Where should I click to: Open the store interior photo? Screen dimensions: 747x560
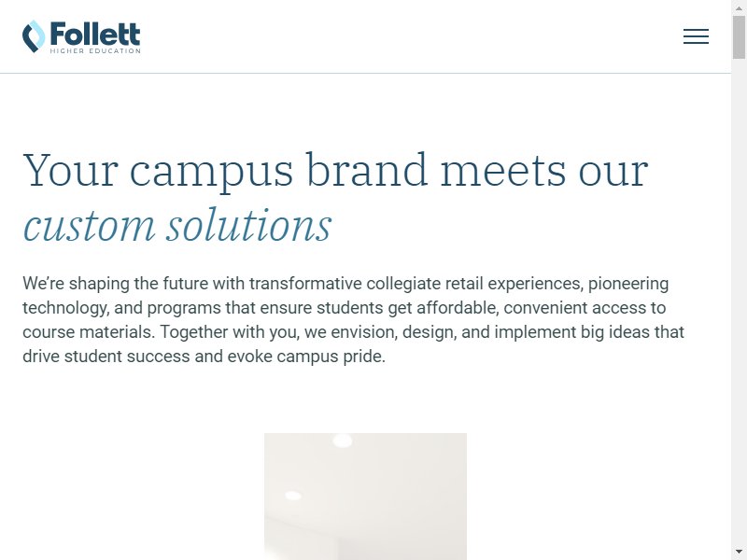365,497
